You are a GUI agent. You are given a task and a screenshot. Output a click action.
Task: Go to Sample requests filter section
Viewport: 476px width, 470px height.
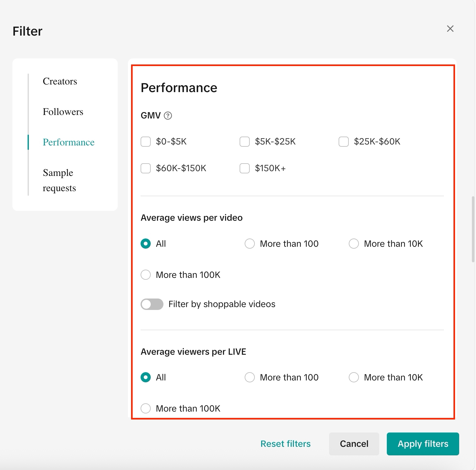click(59, 180)
